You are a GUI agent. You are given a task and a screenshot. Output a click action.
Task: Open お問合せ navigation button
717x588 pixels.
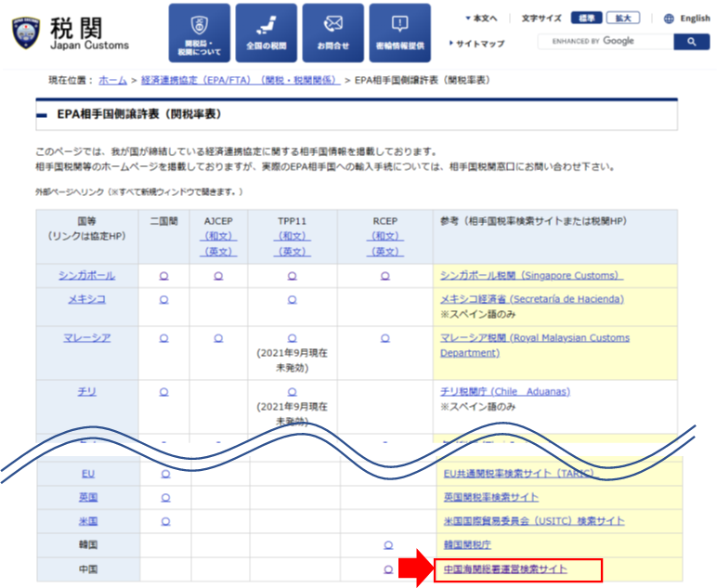pos(332,33)
